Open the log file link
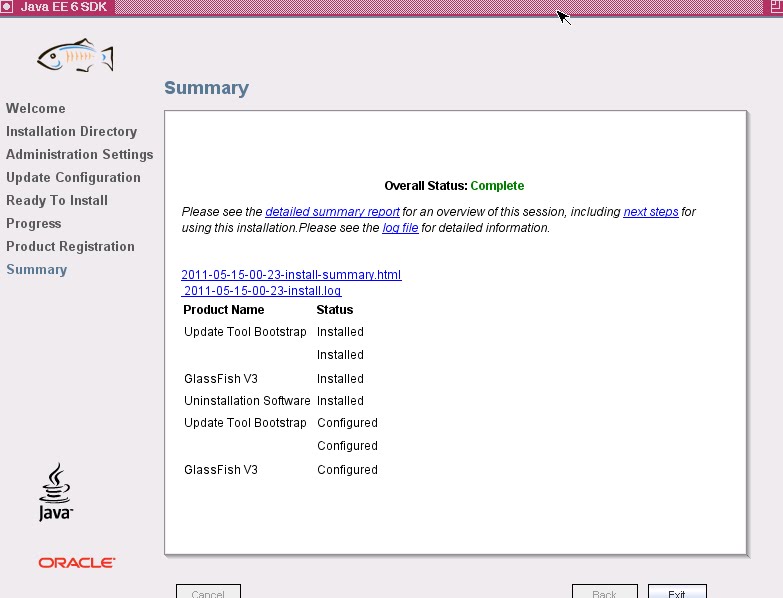This screenshot has height=598, width=783. click(400, 228)
